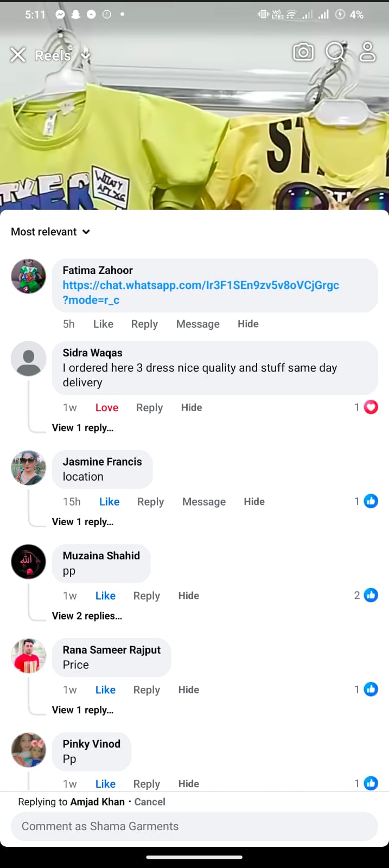Expand View 2 replies under Muzaina Shahid

87,616
